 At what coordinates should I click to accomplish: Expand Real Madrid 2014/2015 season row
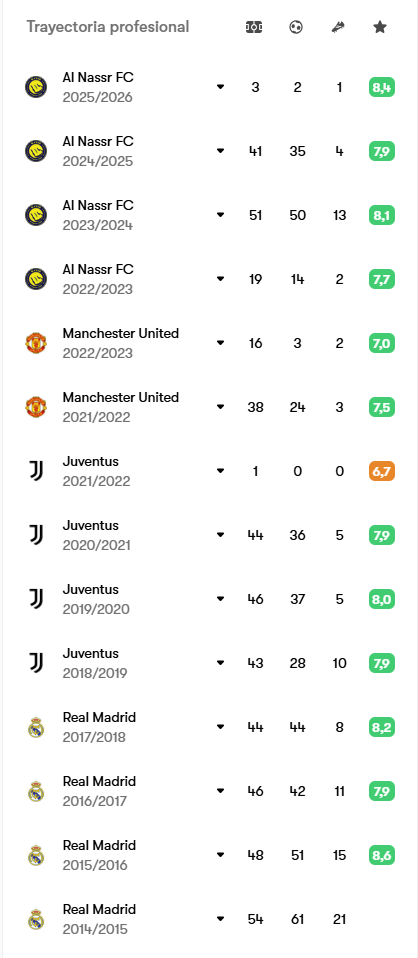(x=221, y=918)
